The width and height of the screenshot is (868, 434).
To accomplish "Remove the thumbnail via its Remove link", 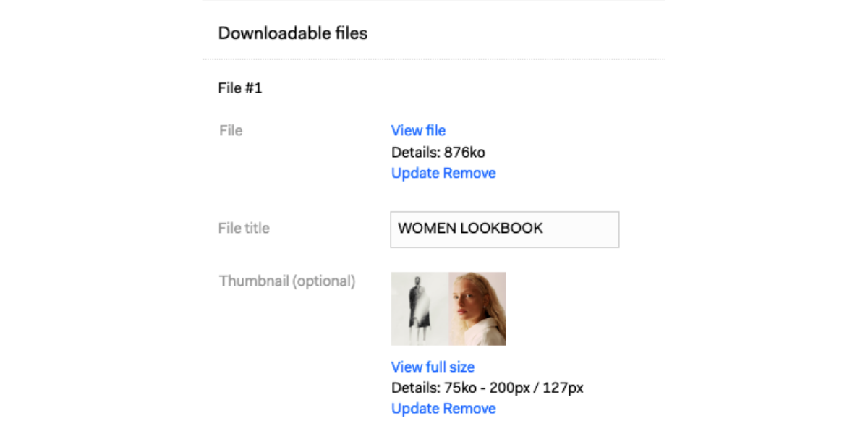I will click(469, 409).
